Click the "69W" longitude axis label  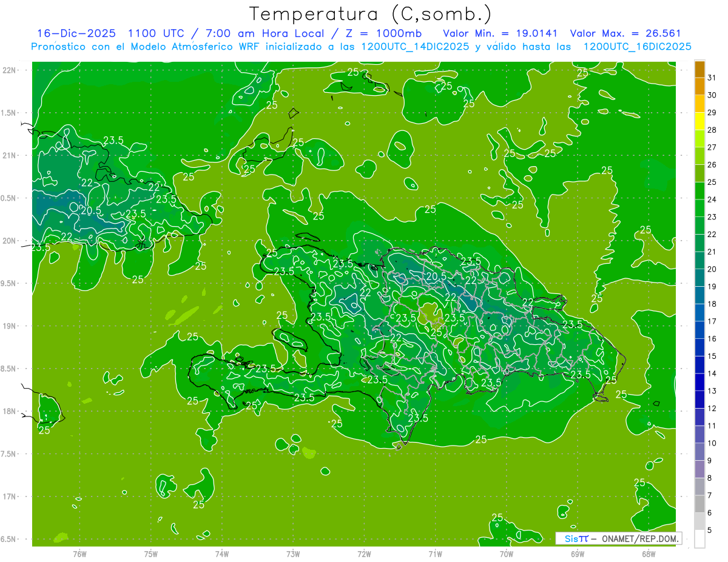click(x=578, y=554)
